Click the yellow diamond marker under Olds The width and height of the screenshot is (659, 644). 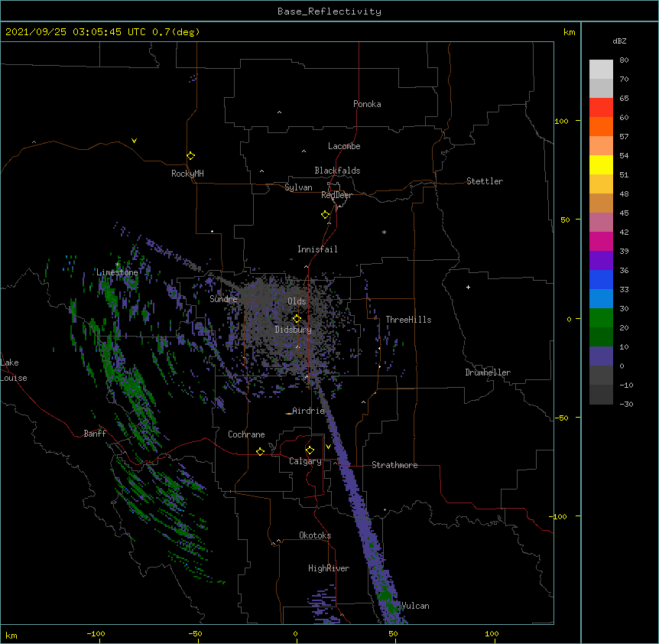(x=297, y=319)
